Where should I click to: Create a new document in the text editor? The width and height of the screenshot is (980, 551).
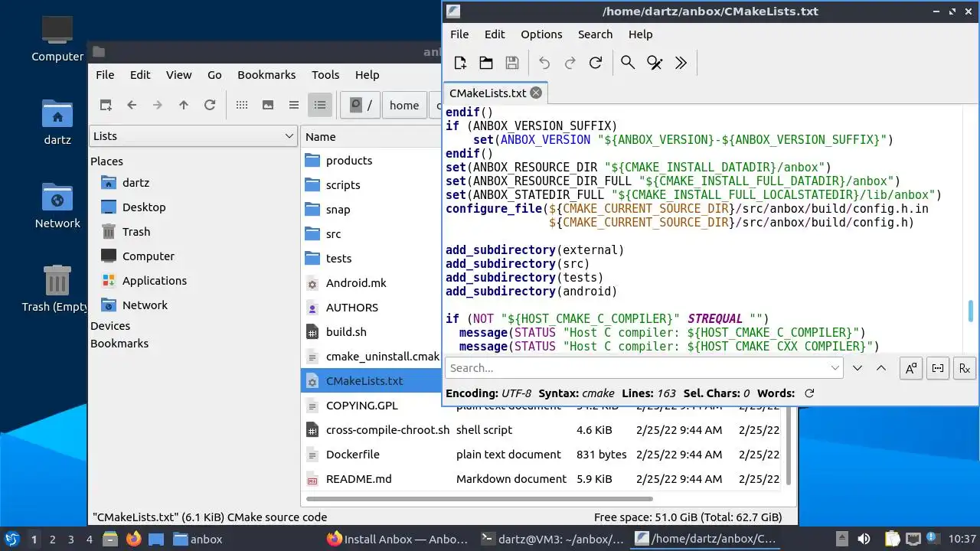point(460,63)
